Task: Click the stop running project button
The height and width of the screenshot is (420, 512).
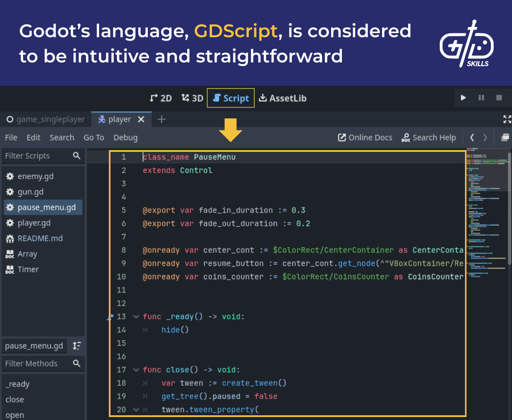Action: tap(499, 98)
